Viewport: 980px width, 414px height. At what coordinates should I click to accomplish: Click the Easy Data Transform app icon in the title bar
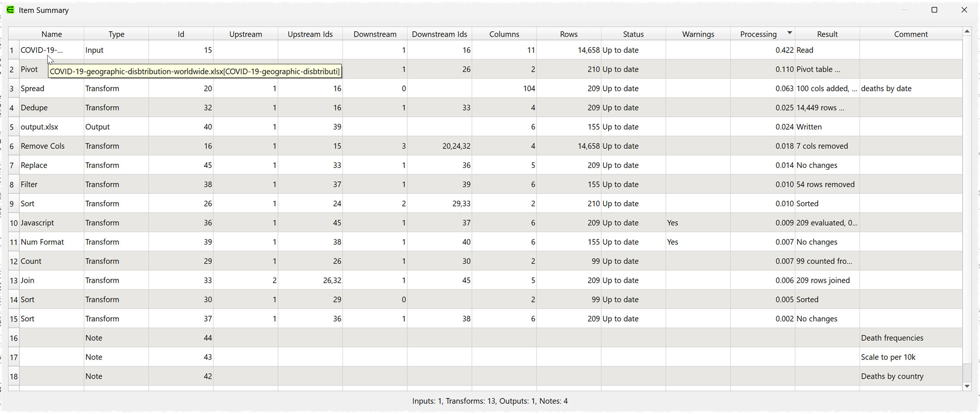[x=10, y=10]
